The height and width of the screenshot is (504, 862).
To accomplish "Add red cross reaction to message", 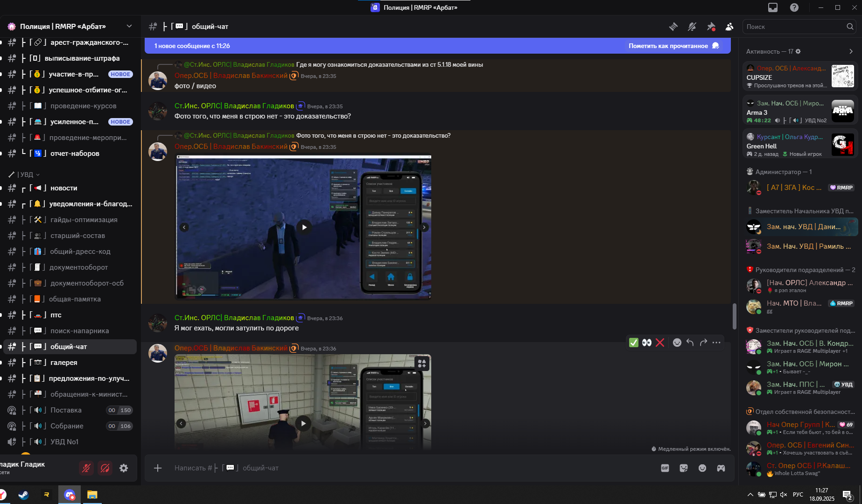I will (x=659, y=343).
